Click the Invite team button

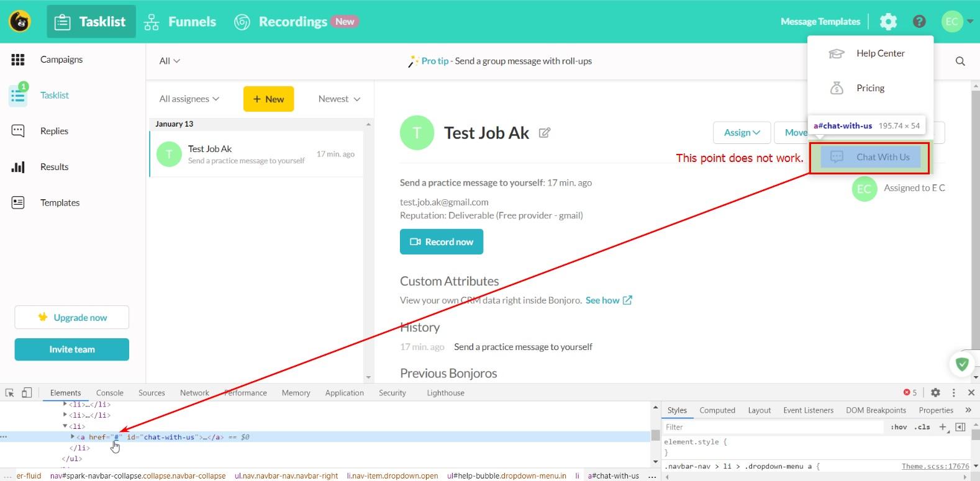point(72,349)
